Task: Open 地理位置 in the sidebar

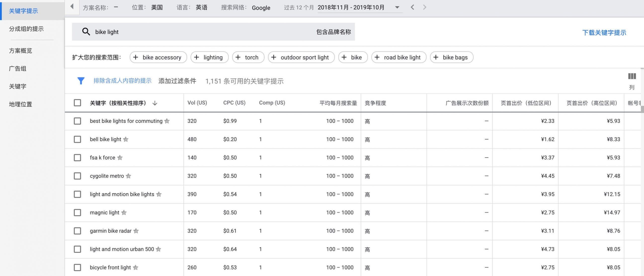Action: pos(21,104)
